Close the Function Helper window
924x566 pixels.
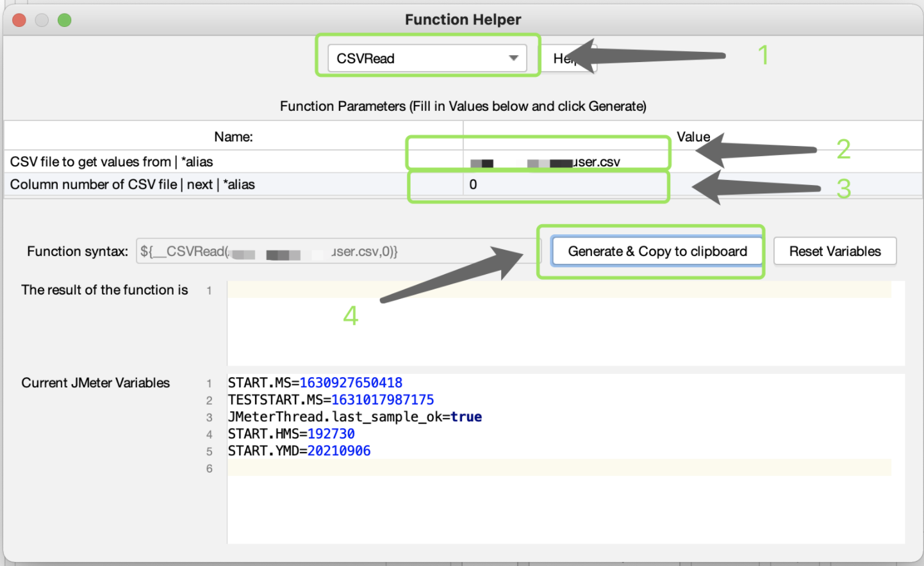19,20
